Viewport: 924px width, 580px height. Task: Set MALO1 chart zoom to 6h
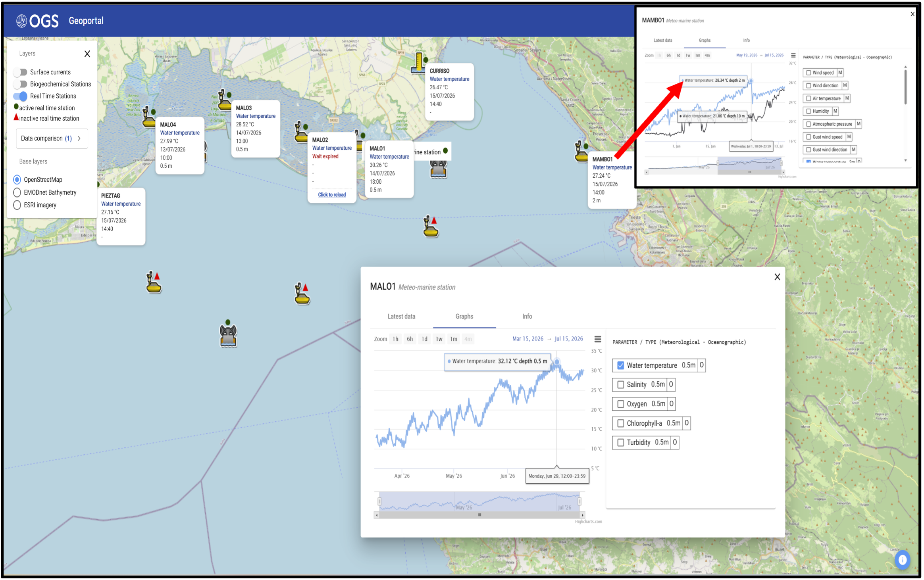(410, 339)
